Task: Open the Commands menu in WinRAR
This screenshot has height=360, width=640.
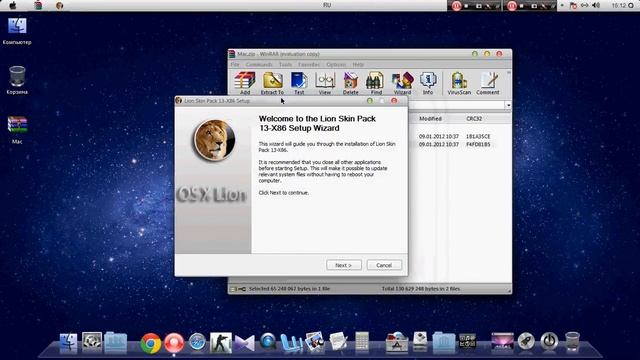Action: coord(259,64)
